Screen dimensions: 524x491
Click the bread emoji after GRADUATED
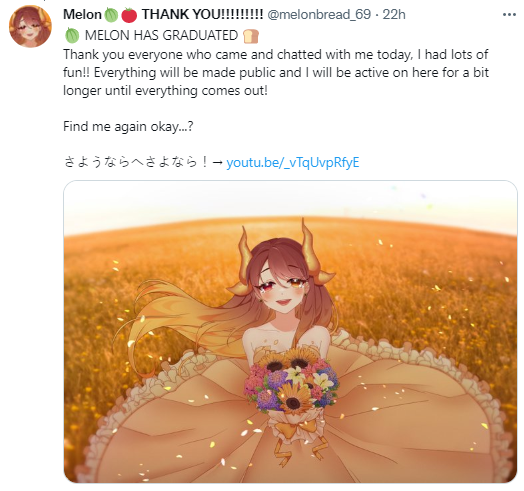coord(251,36)
